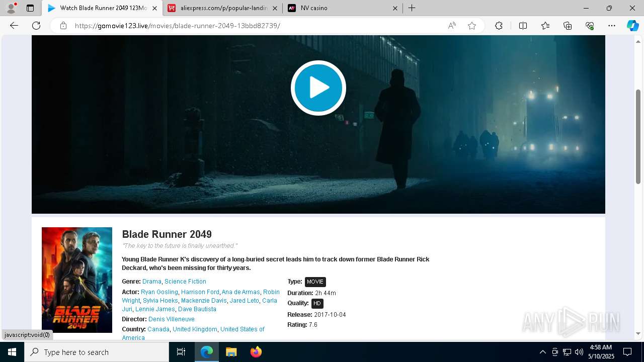Image resolution: width=644 pixels, height=362 pixels.
Task: Open director Denis Villeneuve link
Action: point(172,319)
